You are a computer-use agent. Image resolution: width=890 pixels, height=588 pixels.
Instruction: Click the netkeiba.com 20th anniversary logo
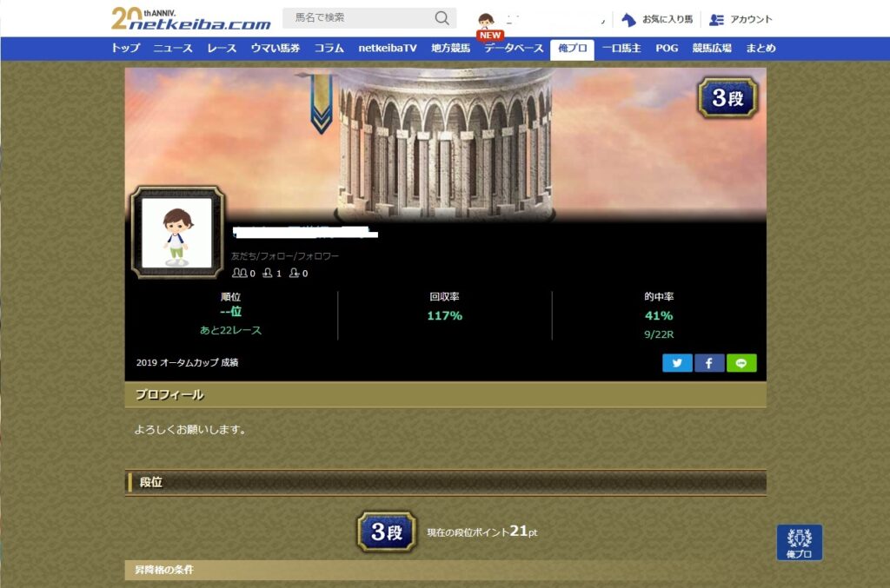pyautogui.click(x=190, y=18)
